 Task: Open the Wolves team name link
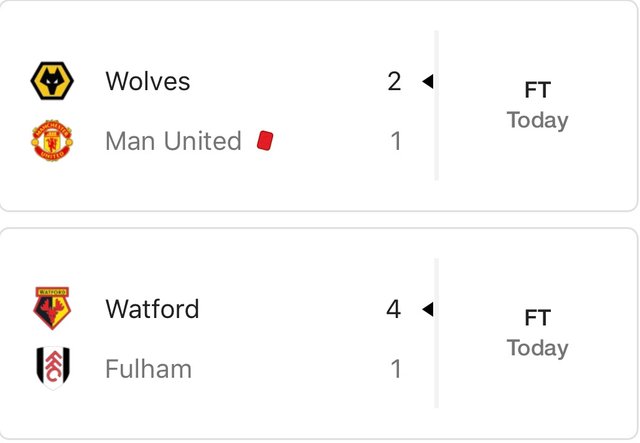click(148, 81)
